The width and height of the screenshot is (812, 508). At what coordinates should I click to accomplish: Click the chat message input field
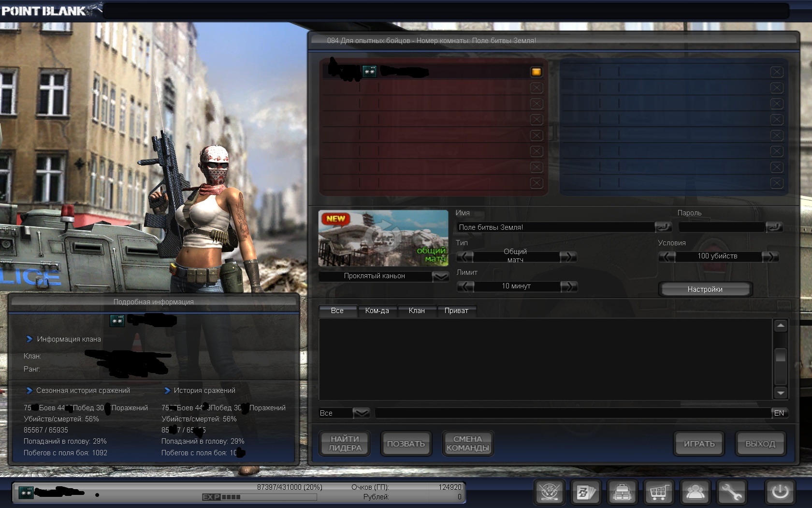click(573, 413)
